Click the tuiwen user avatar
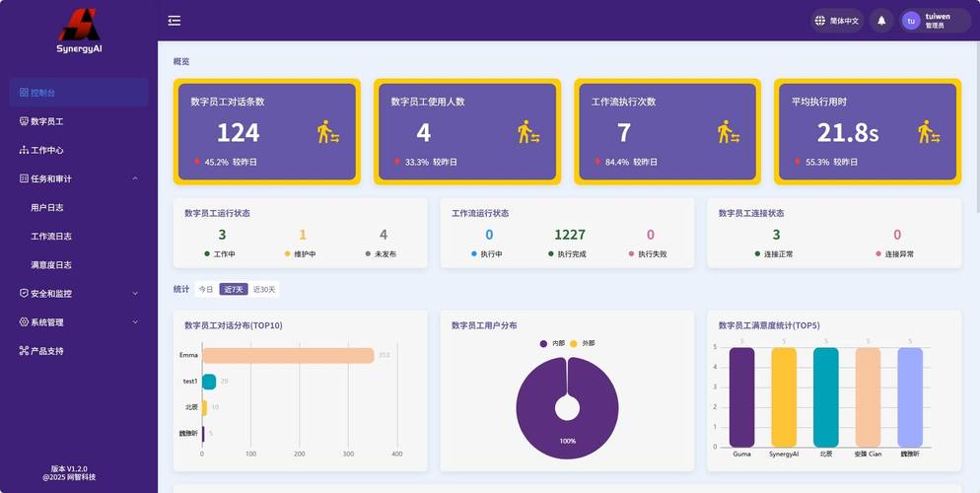980x493 pixels. [x=911, y=20]
